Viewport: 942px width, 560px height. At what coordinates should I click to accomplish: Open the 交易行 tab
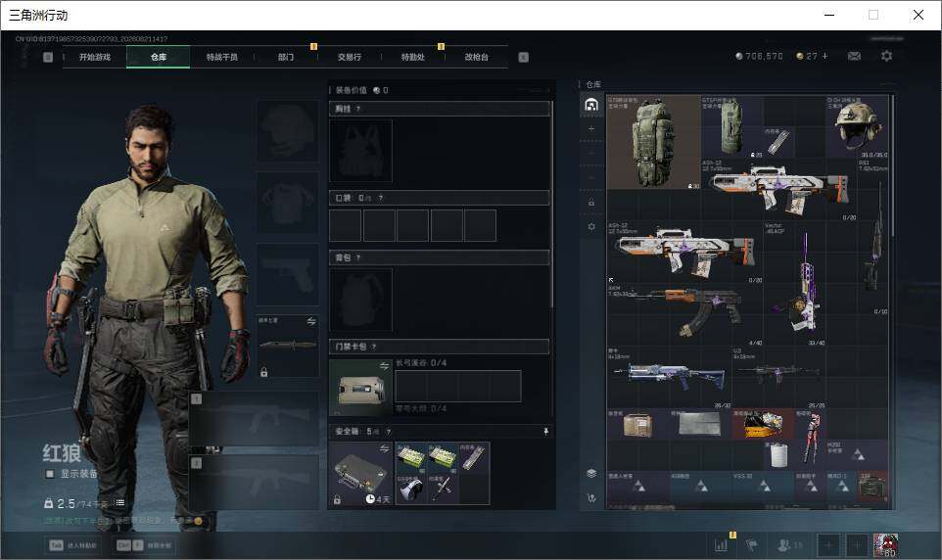[x=350, y=57]
